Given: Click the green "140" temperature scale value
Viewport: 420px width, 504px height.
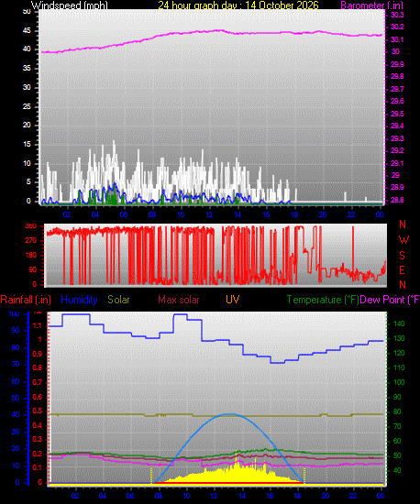Looking at the screenshot, I should pos(399,324).
